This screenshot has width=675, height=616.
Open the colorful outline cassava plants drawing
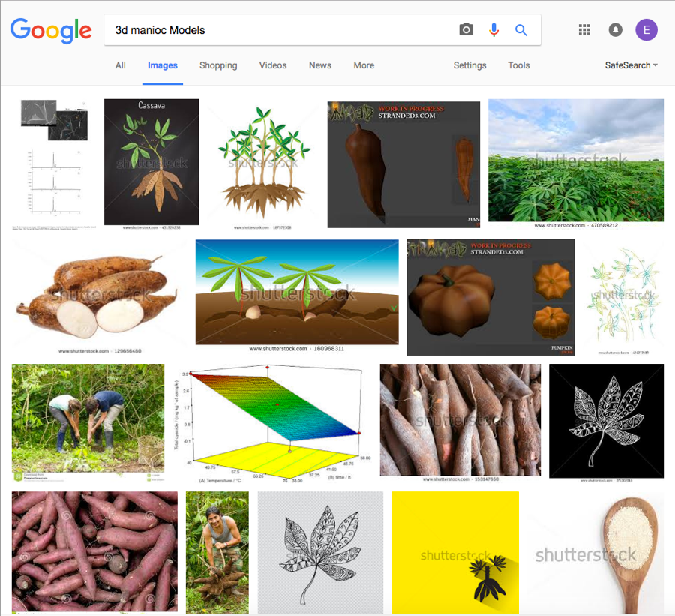(x=623, y=298)
